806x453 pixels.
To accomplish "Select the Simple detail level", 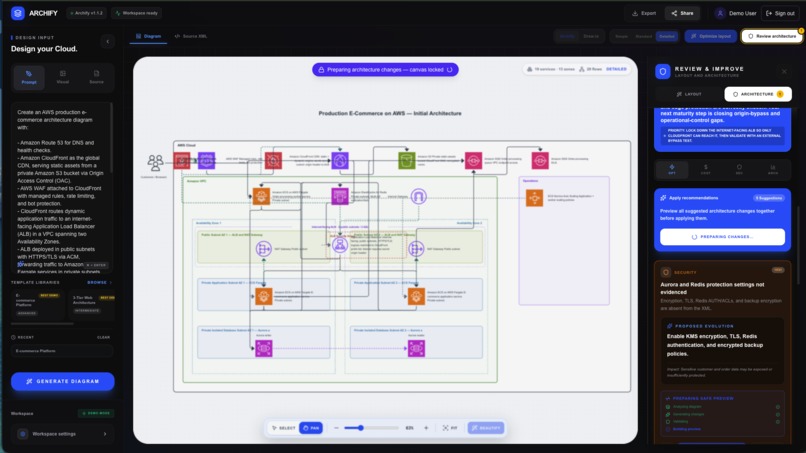I will pos(621,37).
